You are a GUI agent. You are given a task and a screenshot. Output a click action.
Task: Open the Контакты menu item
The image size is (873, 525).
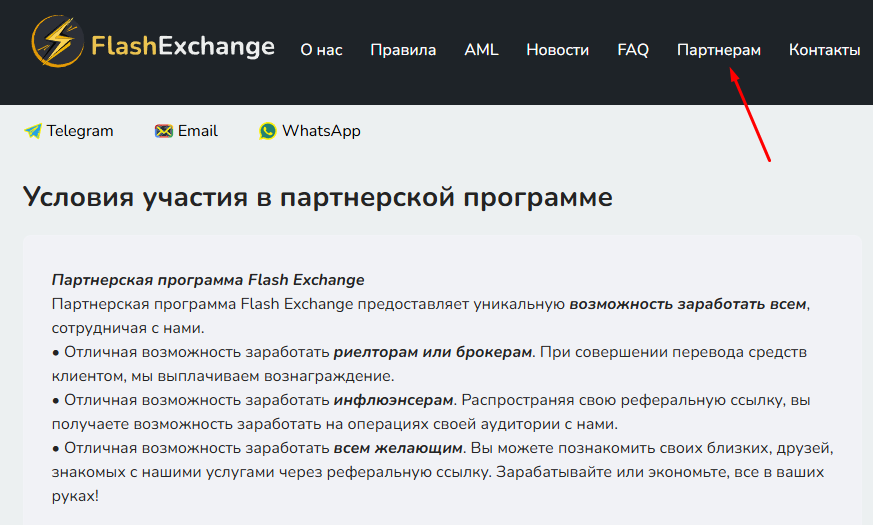825,50
